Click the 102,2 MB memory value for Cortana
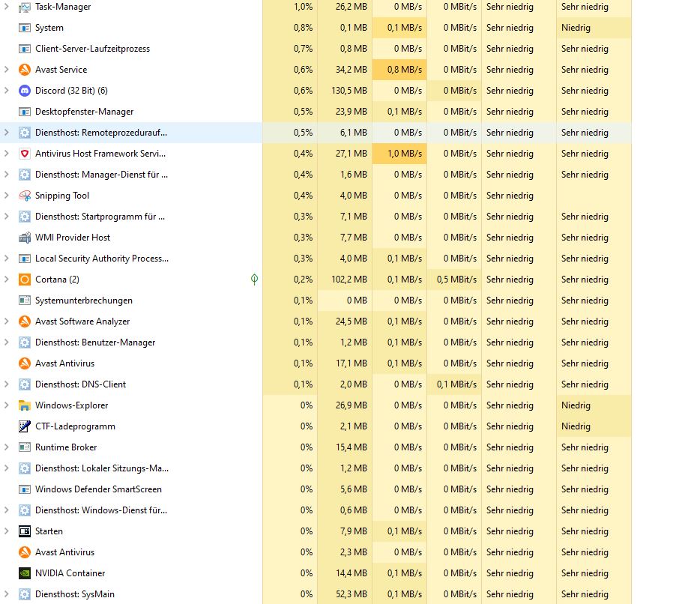Image resolution: width=700 pixels, height=604 pixels. pos(349,280)
